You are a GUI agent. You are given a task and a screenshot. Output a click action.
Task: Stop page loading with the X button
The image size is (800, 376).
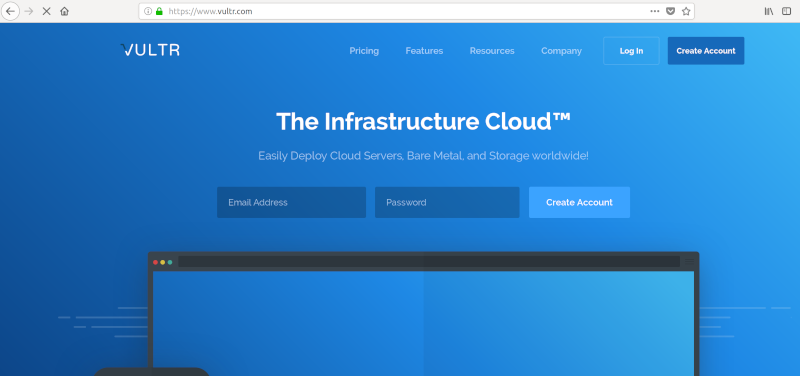[46, 11]
